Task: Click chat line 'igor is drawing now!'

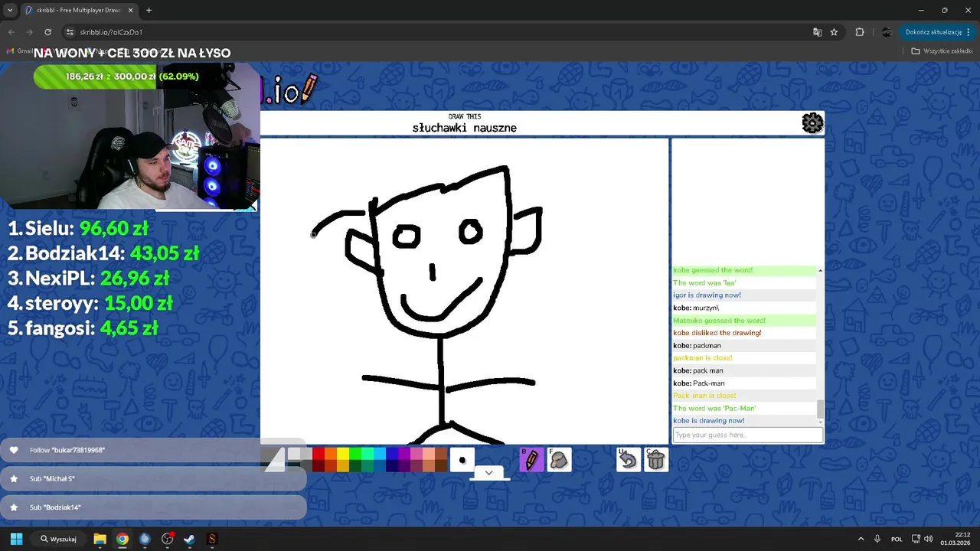Action: tap(707, 295)
